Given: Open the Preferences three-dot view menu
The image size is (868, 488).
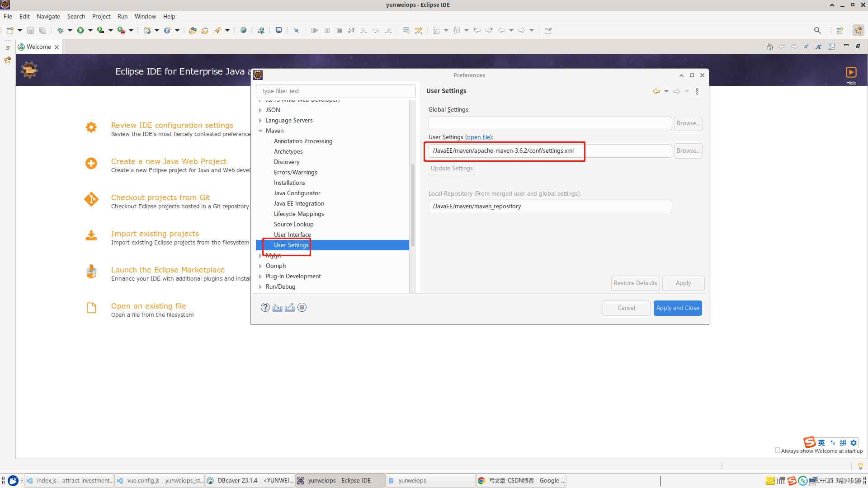Looking at the screenshot, I should (x=697, y=91).
